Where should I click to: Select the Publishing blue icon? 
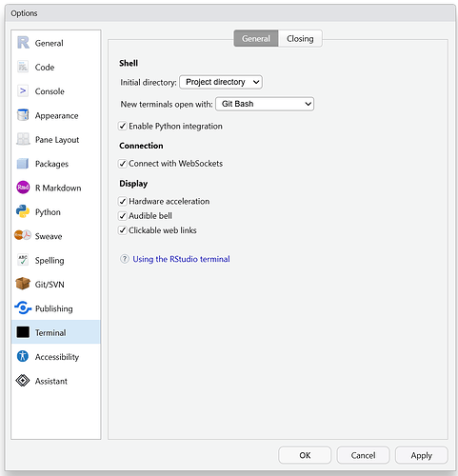23,307
